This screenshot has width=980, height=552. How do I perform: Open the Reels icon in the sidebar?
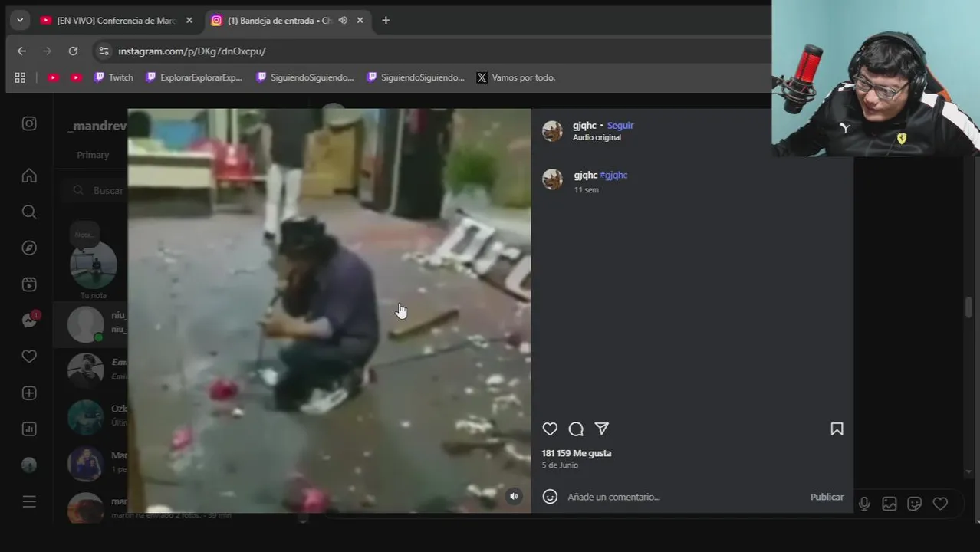pos(29,284)
